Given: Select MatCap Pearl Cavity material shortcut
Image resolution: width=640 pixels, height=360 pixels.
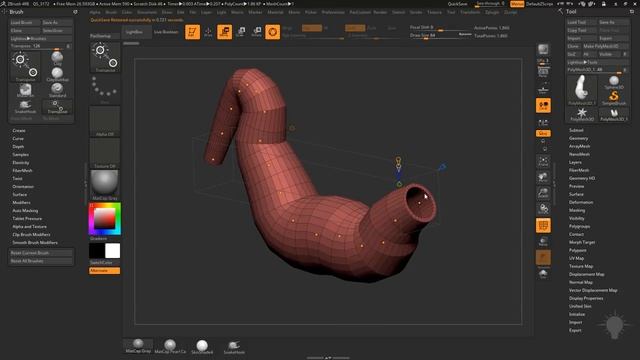Looking at the screenshot, I should point(170,346).
